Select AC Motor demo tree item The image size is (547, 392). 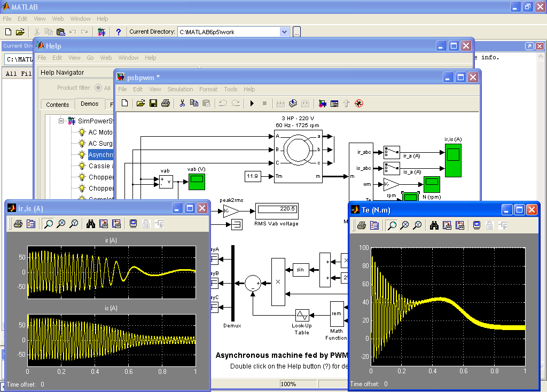[100, 132]
